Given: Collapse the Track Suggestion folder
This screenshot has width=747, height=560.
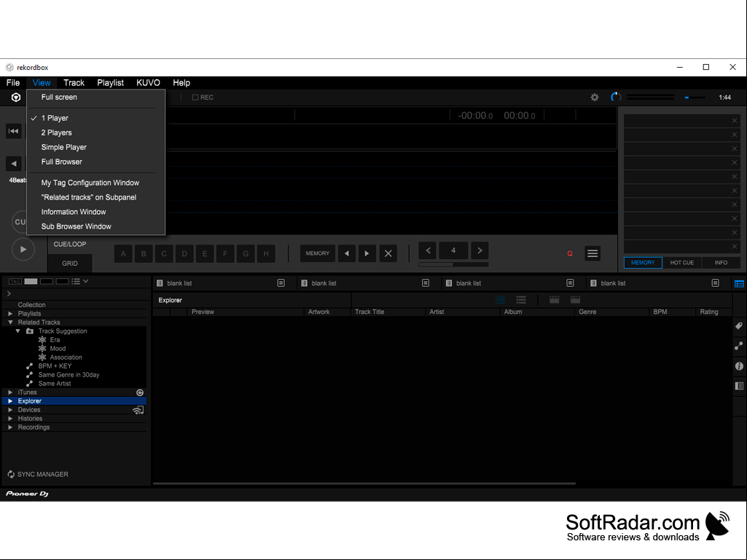Looking at the screenshot, I should click(x=18, y=331).
